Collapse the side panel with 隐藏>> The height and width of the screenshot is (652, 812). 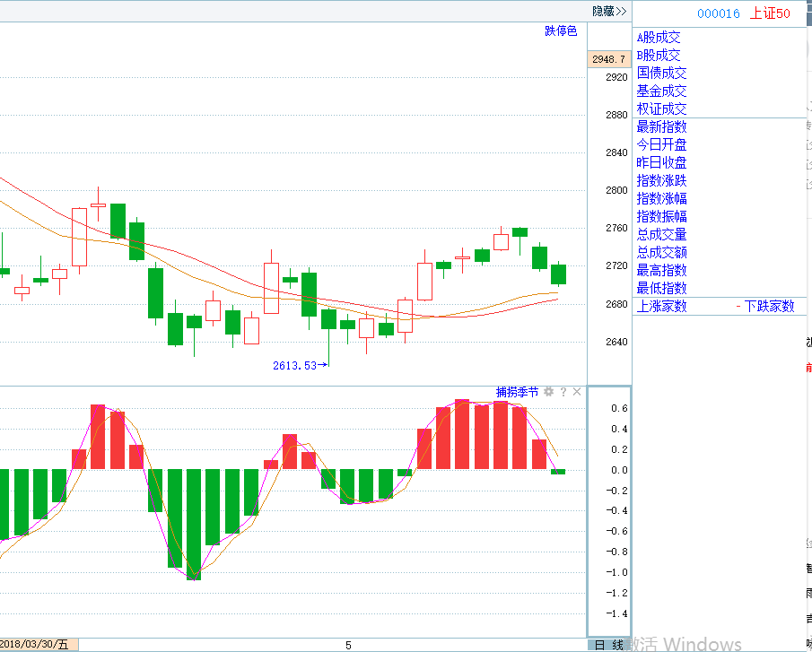609,12
